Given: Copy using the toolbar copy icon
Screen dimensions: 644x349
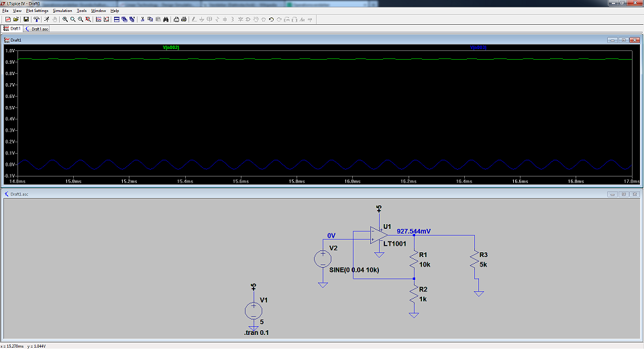Looking at the screenshot, I should pyautogui.click(x=150, y=19).
